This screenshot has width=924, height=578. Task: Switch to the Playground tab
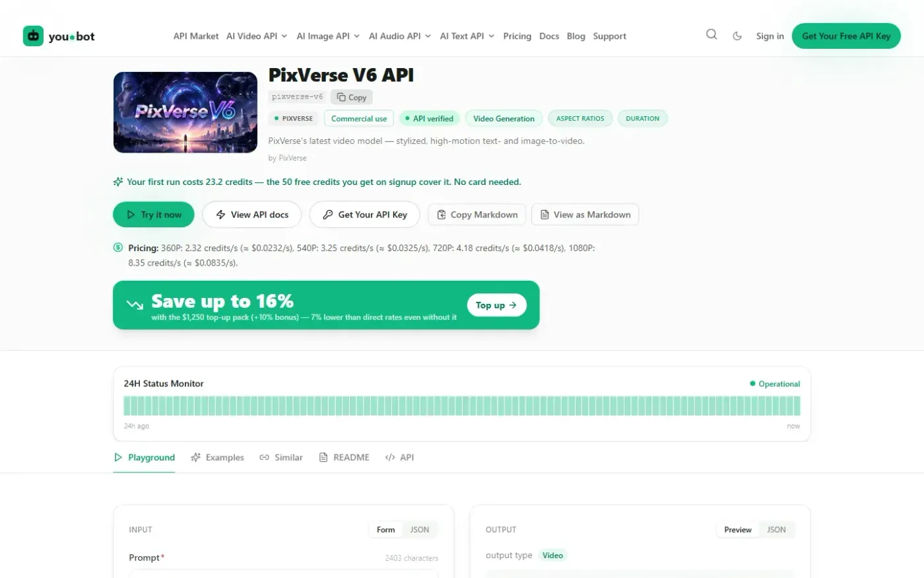[x=145, y=457]
